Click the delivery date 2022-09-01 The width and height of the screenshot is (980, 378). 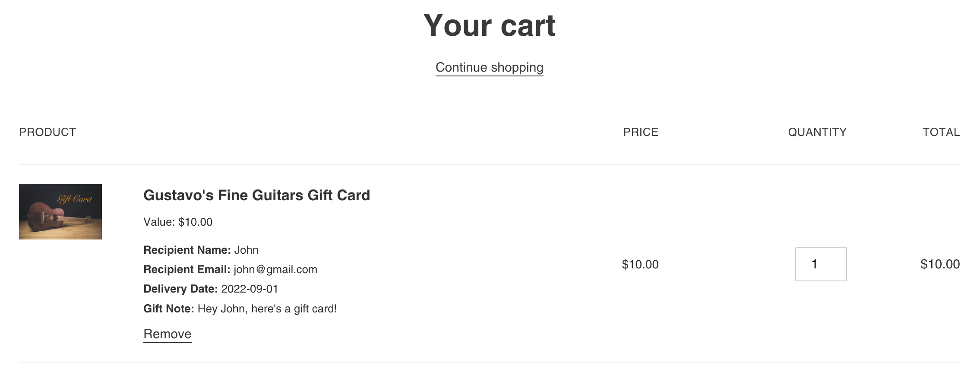pos(250,289)
